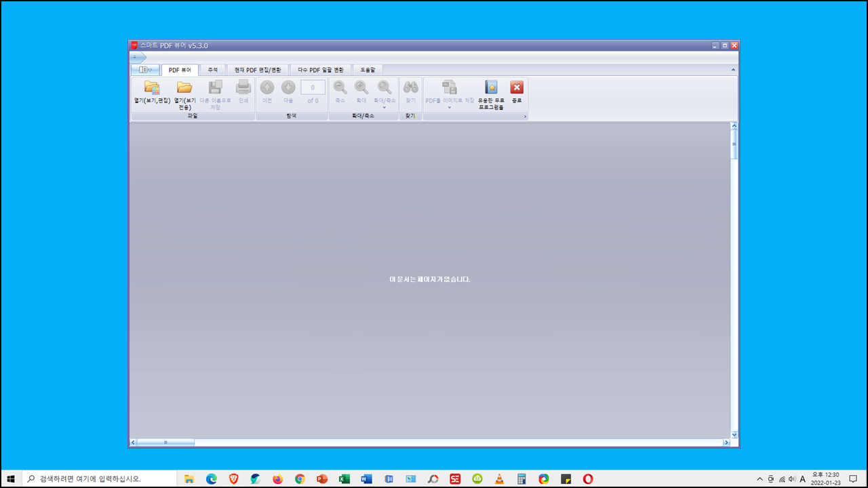Image resolution: width=868 pixels, height=488 pixels.
Task: Open the notification center icon
Action: coord(853,479)
